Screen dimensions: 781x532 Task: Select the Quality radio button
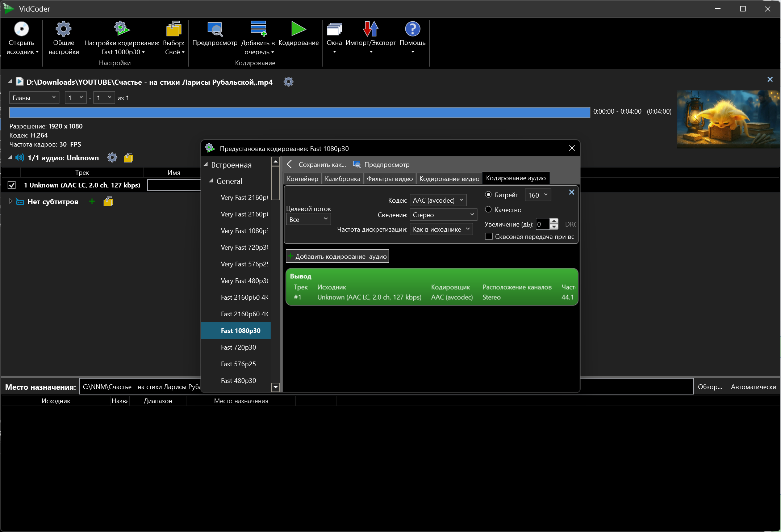coord(488,210)
